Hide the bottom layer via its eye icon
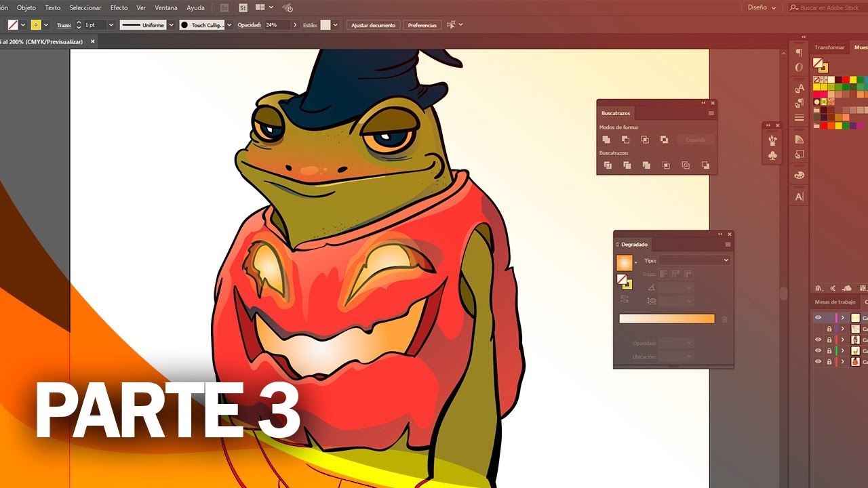The height and width of the screenshot is (488, 868). 818,361
